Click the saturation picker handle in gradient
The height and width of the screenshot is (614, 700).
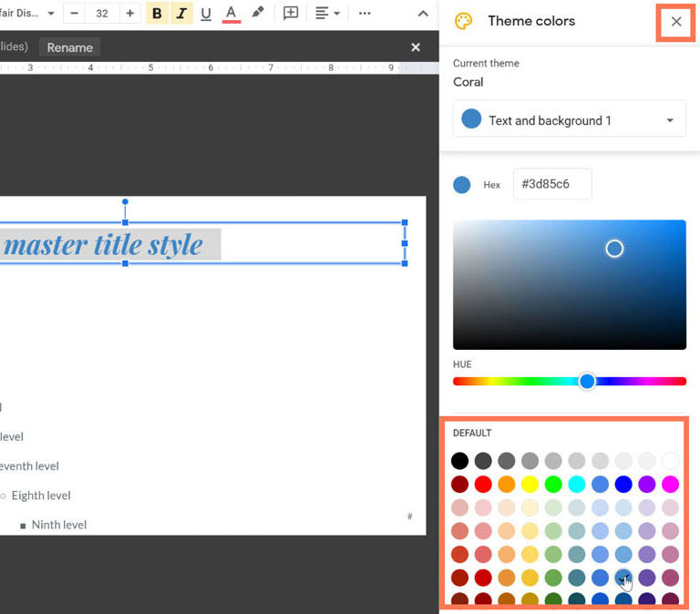614,249
